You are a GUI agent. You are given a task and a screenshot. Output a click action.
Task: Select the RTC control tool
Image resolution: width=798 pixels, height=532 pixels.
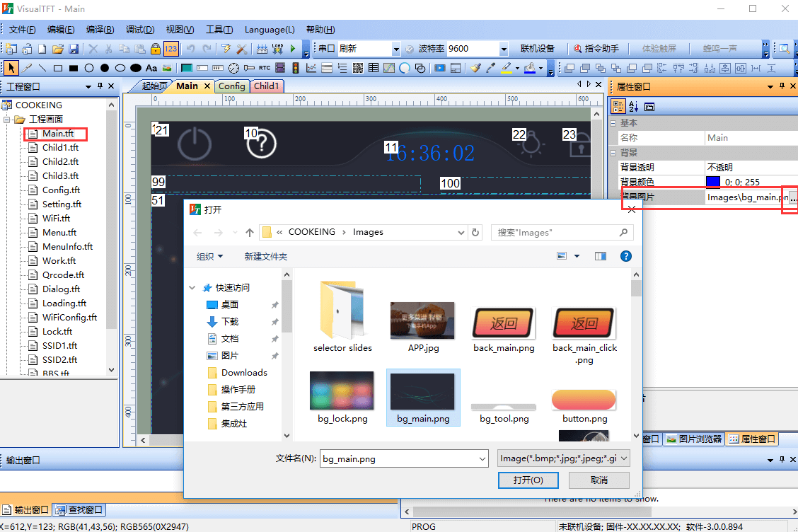pyautogui.click(x=264, y=68)
